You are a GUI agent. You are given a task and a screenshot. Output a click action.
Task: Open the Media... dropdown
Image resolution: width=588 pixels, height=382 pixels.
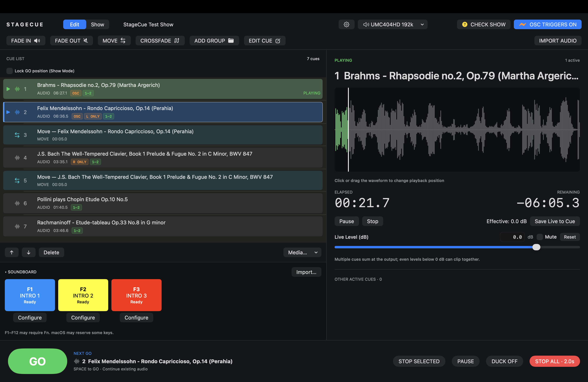point(302,253)
